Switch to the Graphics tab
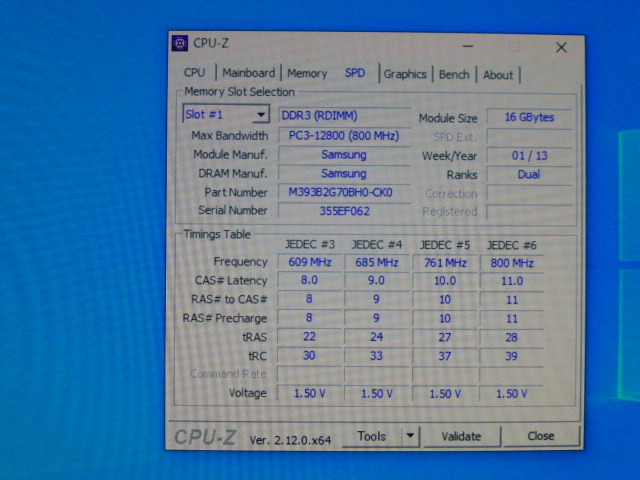This screenshot has height=480, width=640. coord(405,74)
